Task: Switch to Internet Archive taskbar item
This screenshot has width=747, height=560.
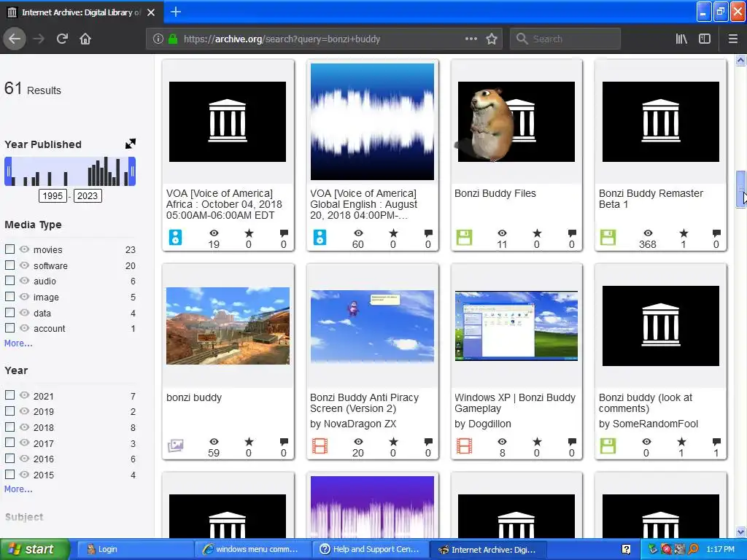Action: tap(488, 549)
